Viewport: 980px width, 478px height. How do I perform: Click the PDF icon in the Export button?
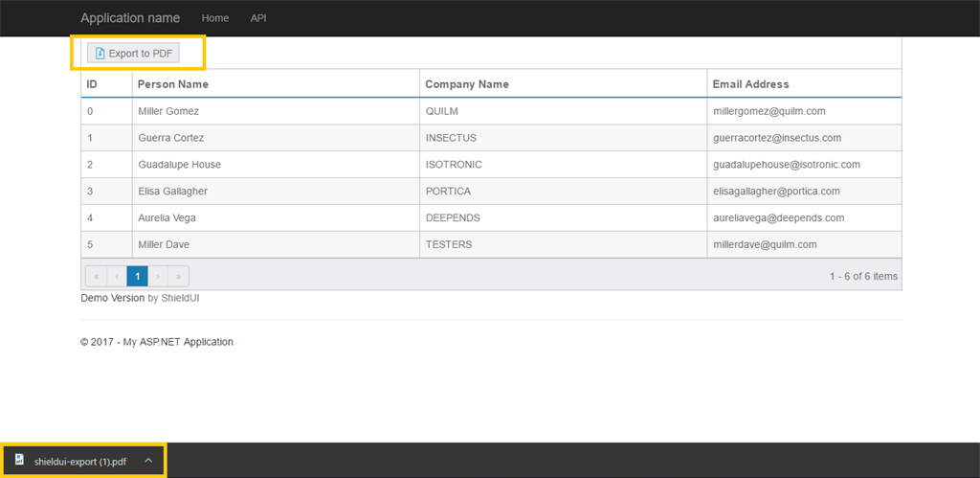(100, 54)
